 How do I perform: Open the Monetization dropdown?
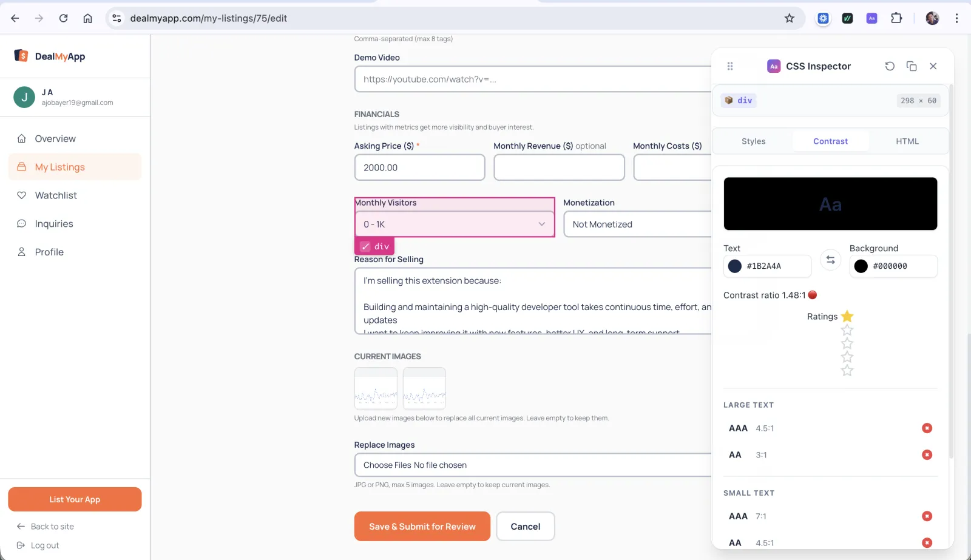click(637, 224)
